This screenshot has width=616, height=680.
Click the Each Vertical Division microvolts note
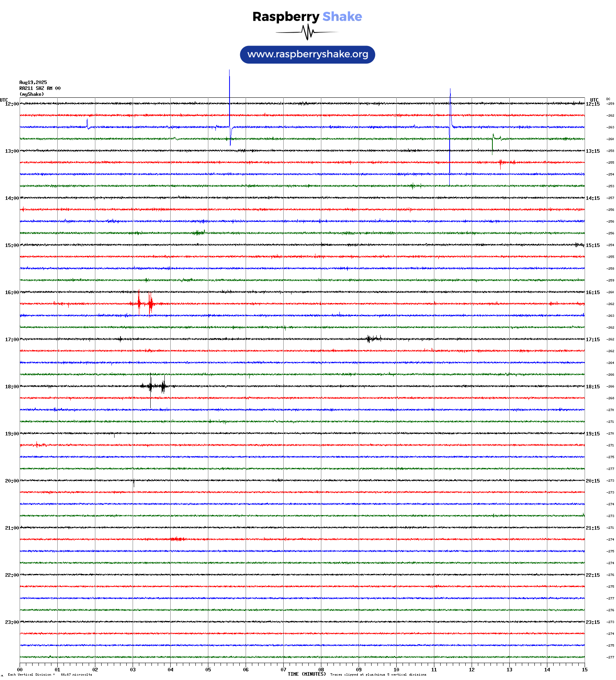[50, 675]
